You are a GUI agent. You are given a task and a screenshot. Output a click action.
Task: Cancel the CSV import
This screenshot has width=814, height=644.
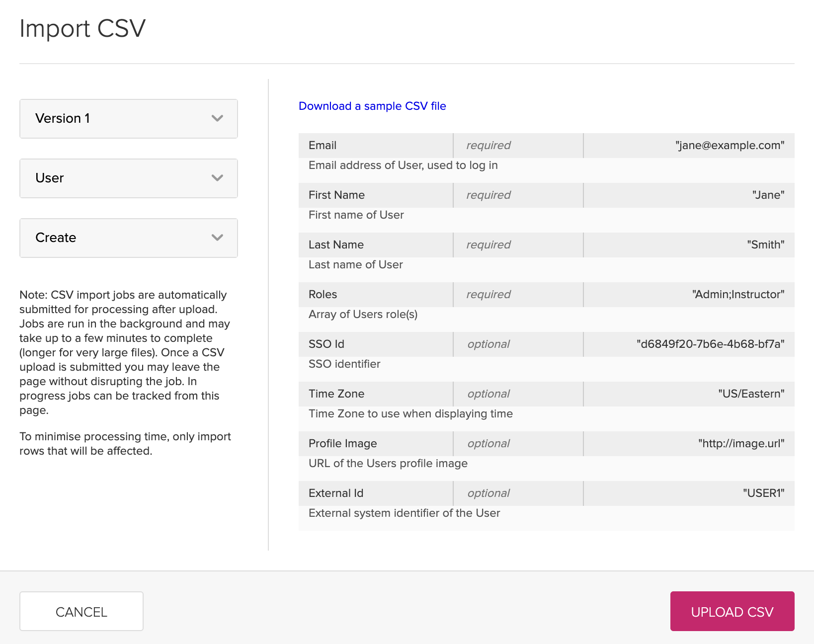click(x=81, y=611)
